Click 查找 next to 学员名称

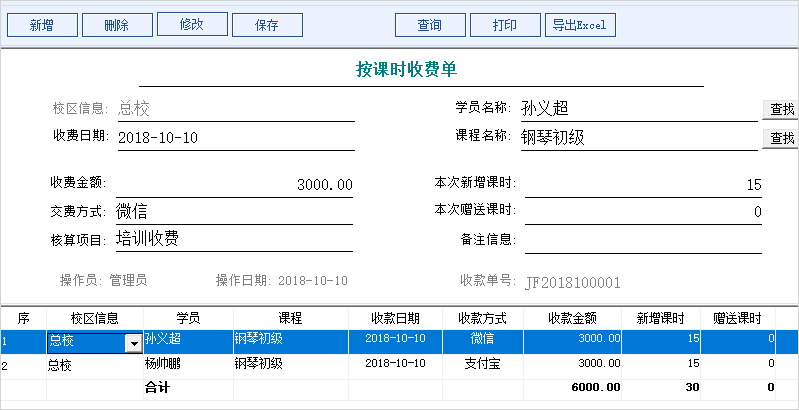pyautogui.click(x=781, y=109)
